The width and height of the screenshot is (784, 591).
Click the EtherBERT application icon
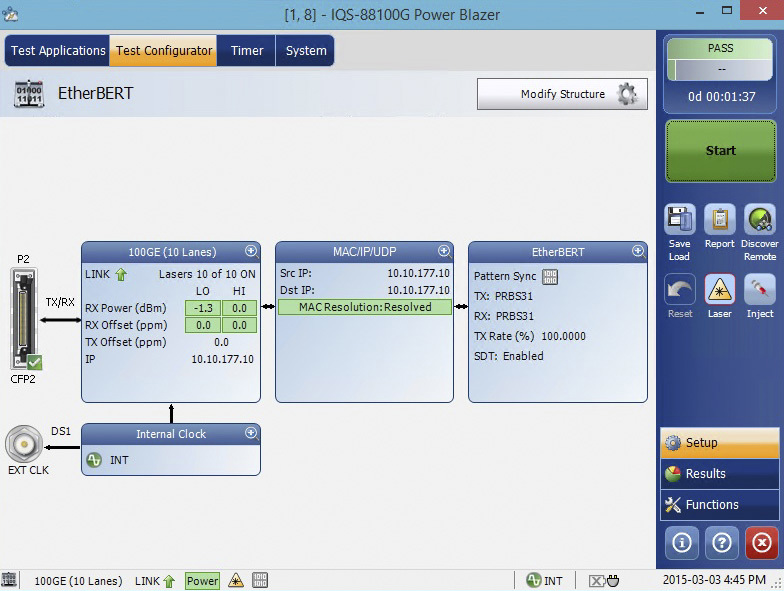click(29, 94)
